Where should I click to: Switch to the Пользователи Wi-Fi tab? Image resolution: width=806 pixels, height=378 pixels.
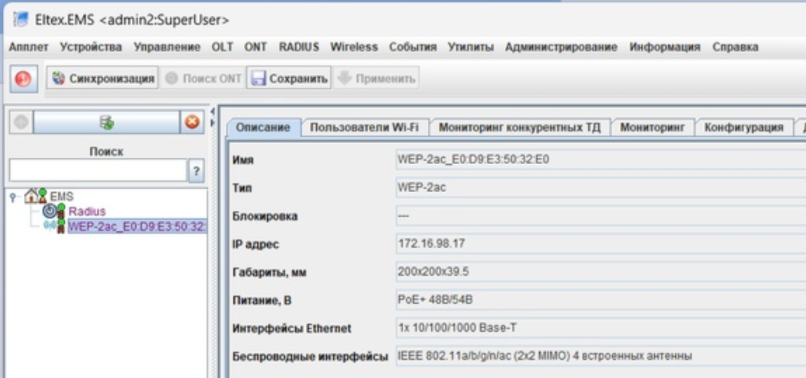[364, 128]
